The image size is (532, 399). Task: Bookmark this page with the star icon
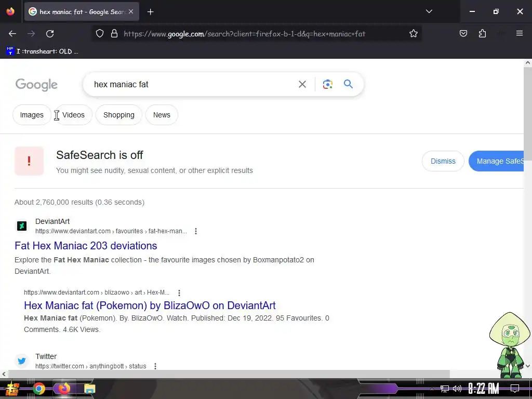(413, 34)
